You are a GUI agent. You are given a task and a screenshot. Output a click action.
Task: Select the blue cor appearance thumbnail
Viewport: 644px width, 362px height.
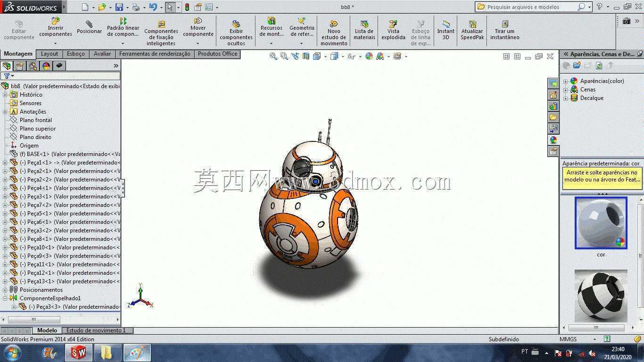pyautogui.click(x=601, y=223)
